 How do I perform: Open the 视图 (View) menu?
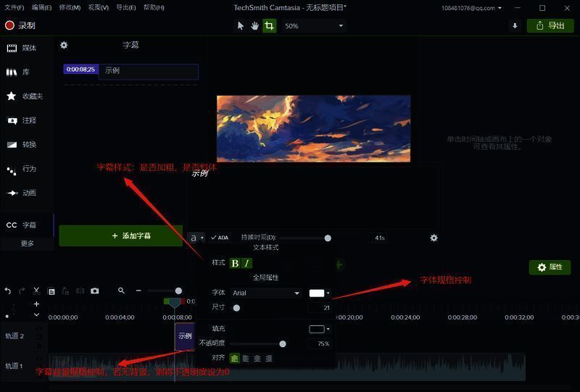[x=99, y=7]
